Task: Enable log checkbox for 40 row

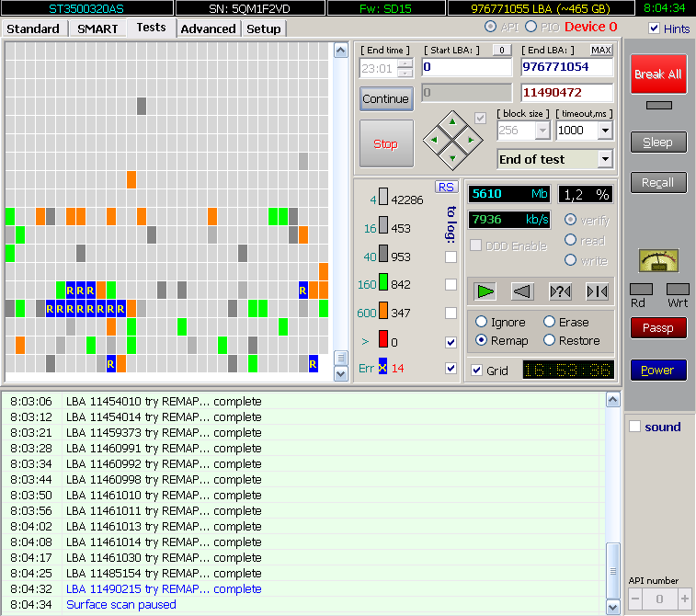Action: [451, 257]
